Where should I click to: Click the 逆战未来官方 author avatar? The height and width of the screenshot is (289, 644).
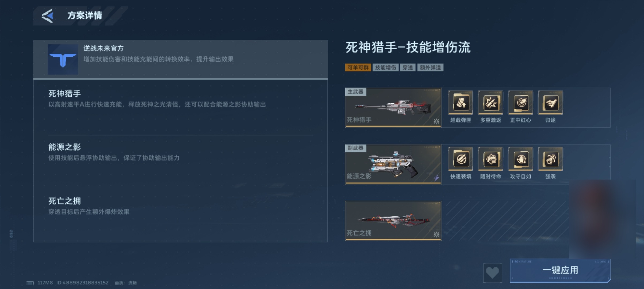63,59
